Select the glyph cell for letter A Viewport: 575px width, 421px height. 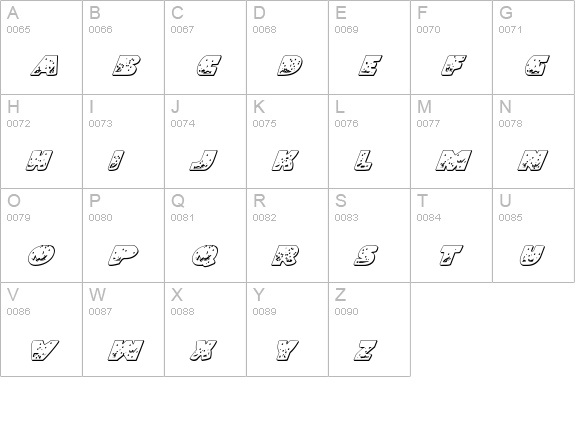[41, 47]
